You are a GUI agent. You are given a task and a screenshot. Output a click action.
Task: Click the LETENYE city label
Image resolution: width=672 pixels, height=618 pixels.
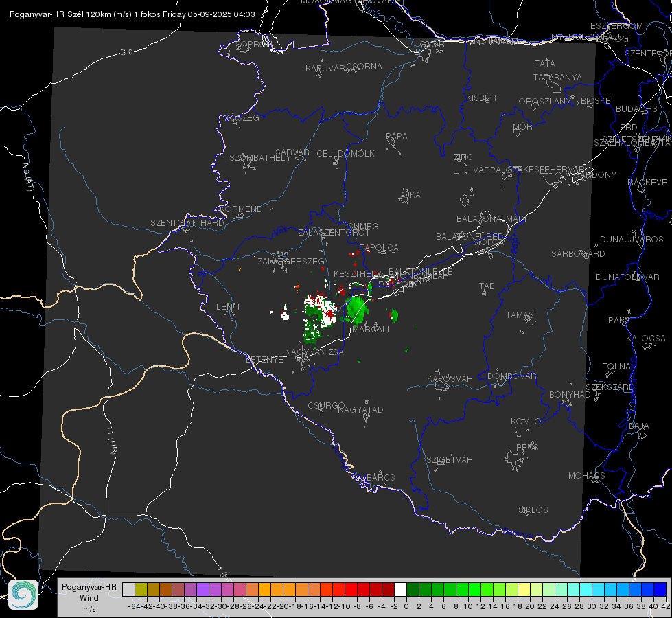tap(264, 360)
